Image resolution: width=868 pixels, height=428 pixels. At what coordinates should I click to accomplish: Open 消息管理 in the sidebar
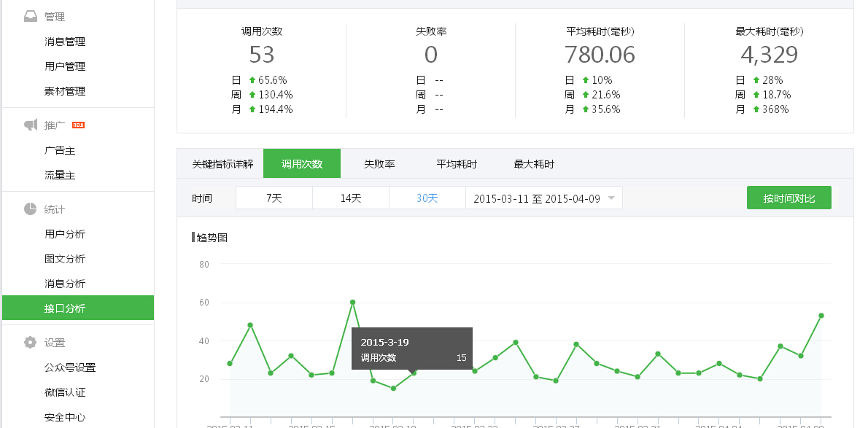(x=65, y=42)
